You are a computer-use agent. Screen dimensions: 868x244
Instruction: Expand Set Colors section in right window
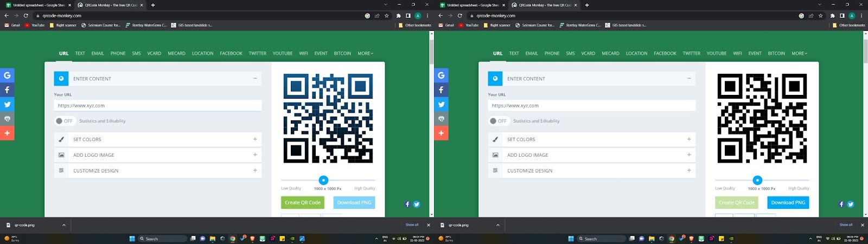(592, 139)
